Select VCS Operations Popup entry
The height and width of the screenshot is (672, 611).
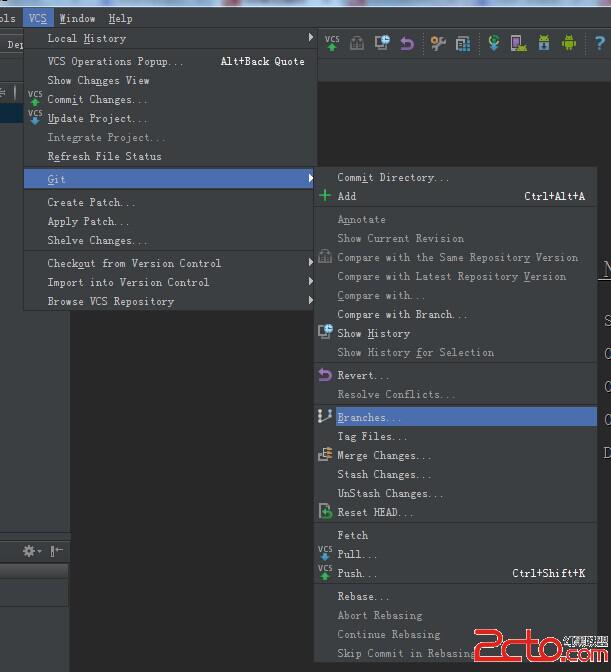(170, 61)
